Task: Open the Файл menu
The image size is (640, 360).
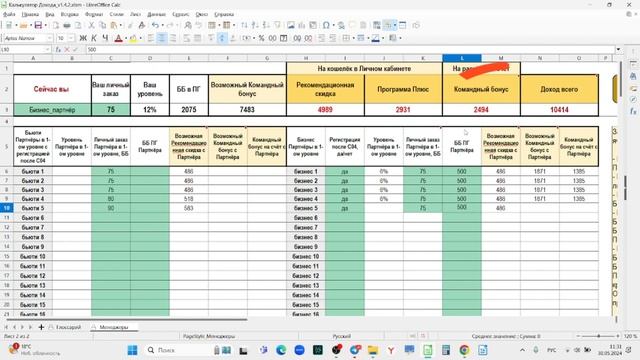Action: (x=9, y=14)
